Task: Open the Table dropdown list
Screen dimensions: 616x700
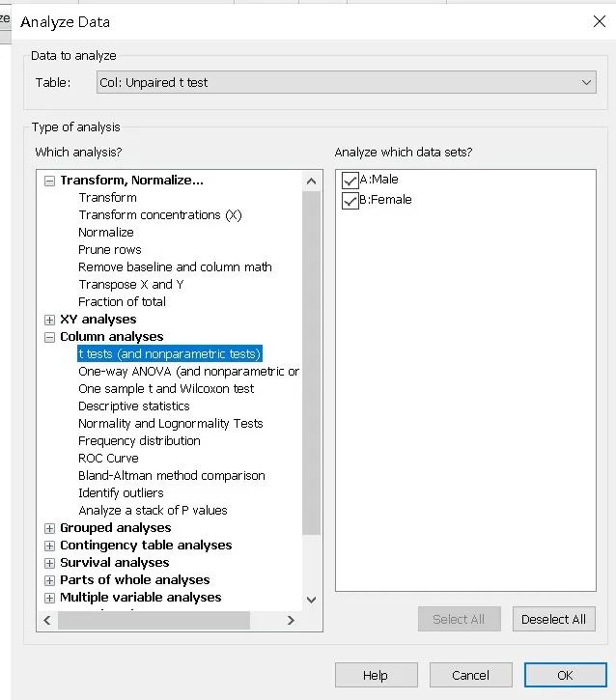Action: point(346,82)
